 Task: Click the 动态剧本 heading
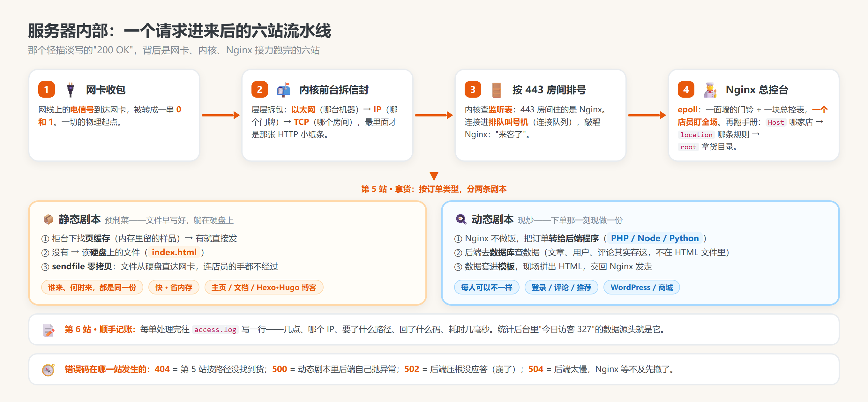tap(492, 220)
